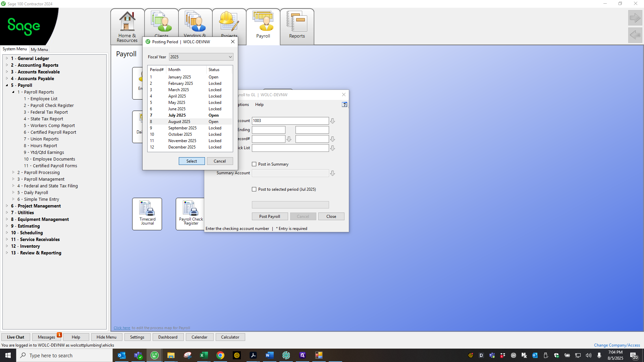Open 3 - Federal Tax Report item

46,112
